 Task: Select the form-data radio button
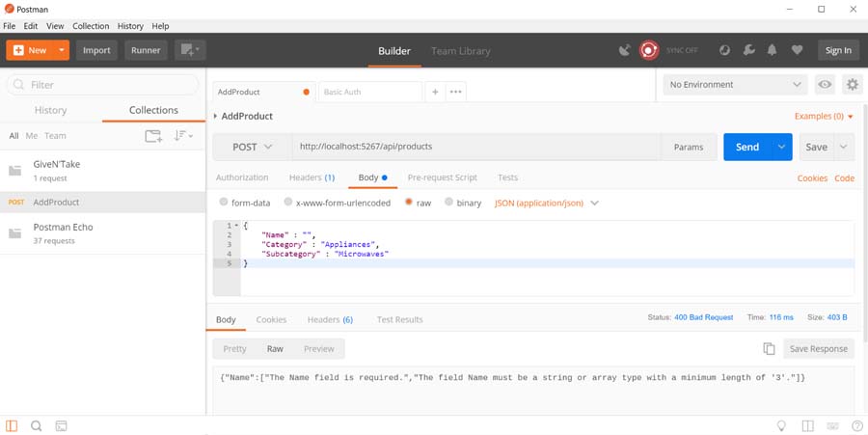(x=225, y=203)
